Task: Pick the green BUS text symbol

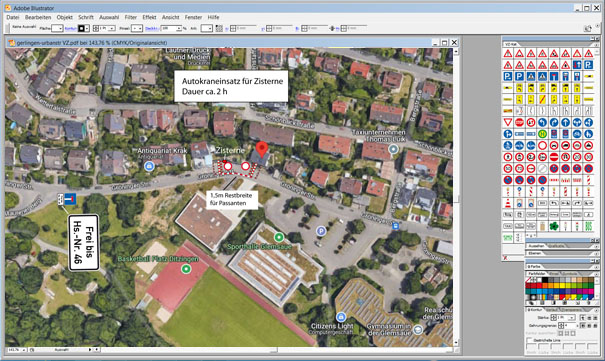Action: pyautogui.click(x=588, y=226)
